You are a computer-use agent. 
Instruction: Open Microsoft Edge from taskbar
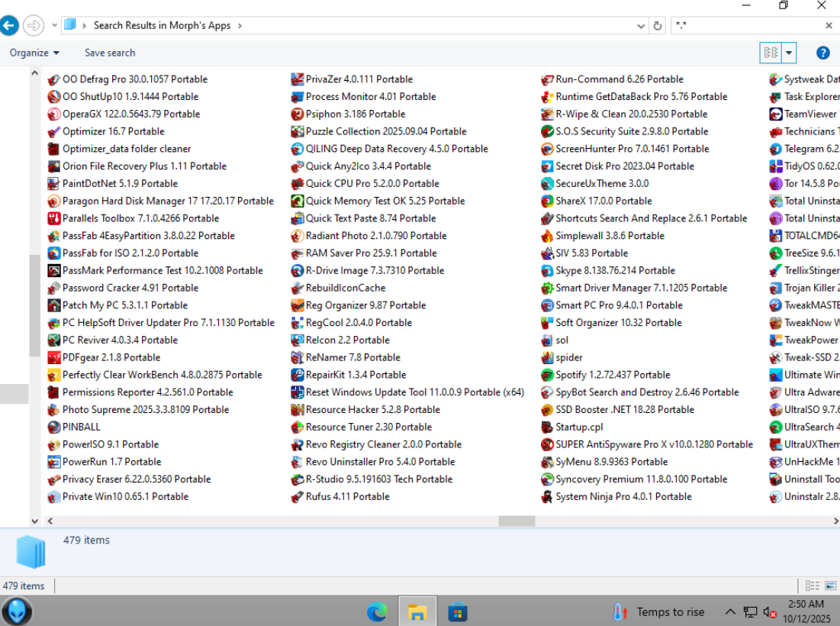377,612
